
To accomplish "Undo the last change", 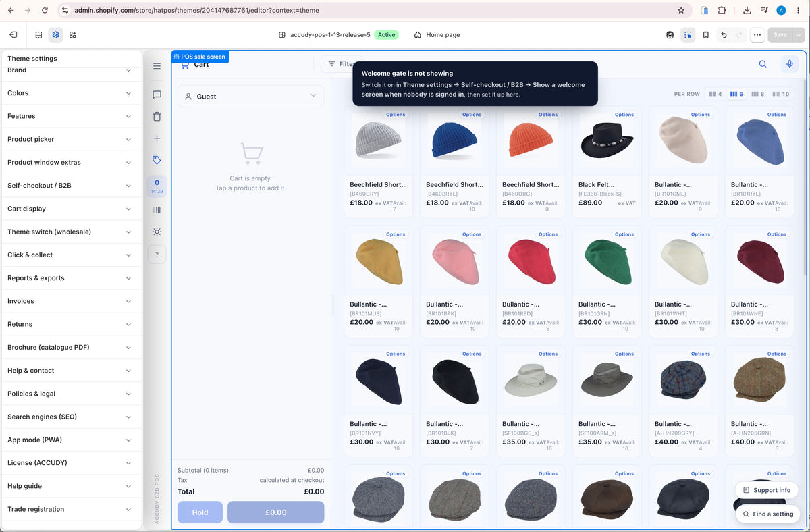I will coord(724,35).
